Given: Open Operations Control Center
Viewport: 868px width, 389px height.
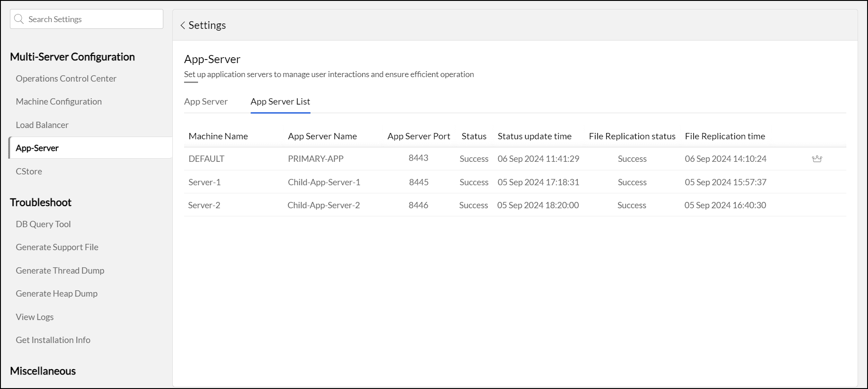Looking at the screenshot, I should (x=66, y=78).
